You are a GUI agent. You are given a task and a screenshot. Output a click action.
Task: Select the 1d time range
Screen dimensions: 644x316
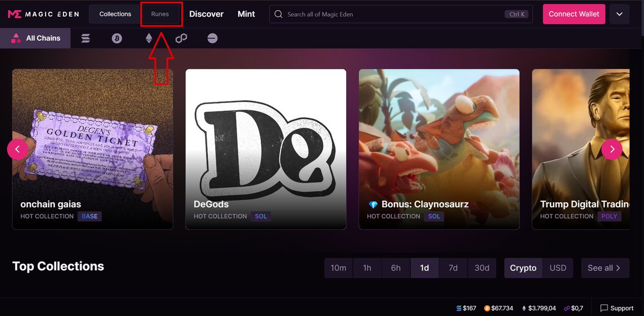coord(425,268)
